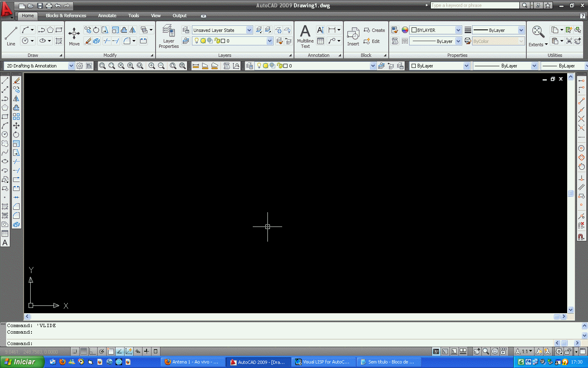The image size is (588, 368).
Task: Select the Polygon tool in ribbon Draw panel
Action: coord(50,30)
